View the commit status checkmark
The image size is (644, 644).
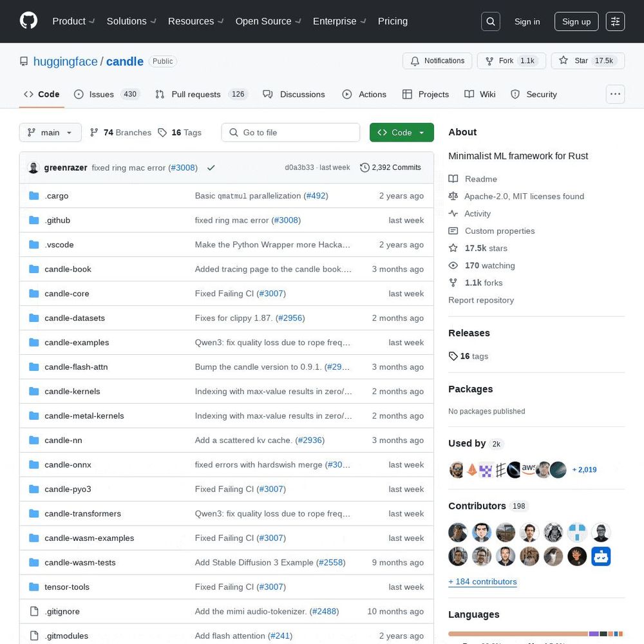point(211,167)
